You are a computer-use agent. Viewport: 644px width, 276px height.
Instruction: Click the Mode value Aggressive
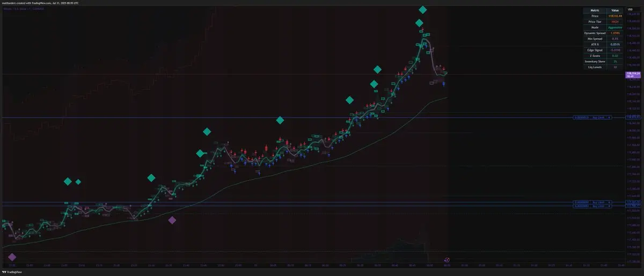click(x=614, y=27)
